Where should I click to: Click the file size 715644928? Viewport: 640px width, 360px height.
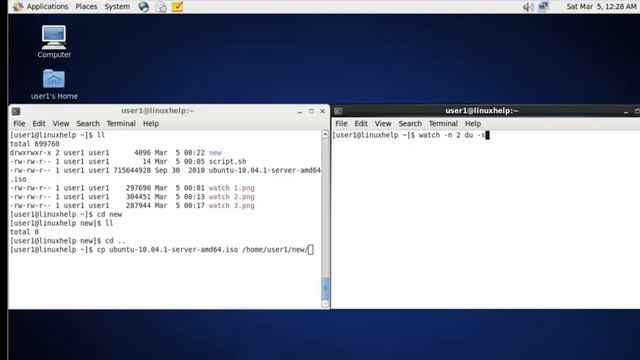coord(132,170)
